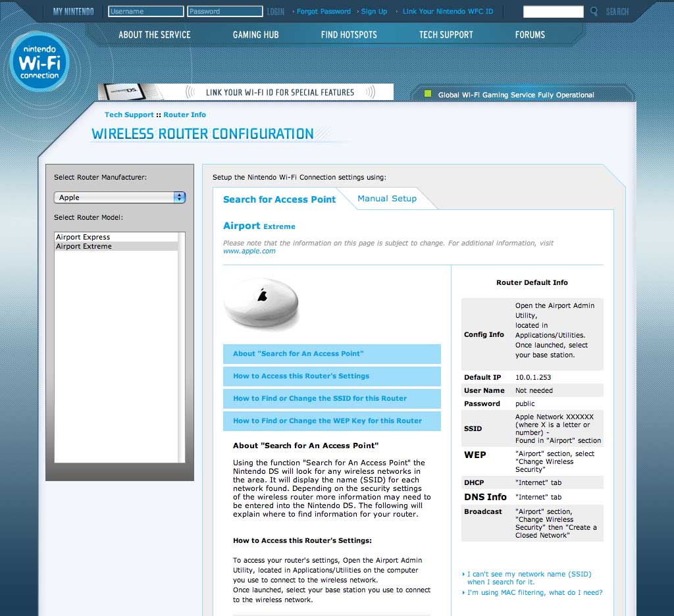This screenshot has width=674, height=616.
Task: Switch to the Manual Setup tab
Action: [387, 199]
